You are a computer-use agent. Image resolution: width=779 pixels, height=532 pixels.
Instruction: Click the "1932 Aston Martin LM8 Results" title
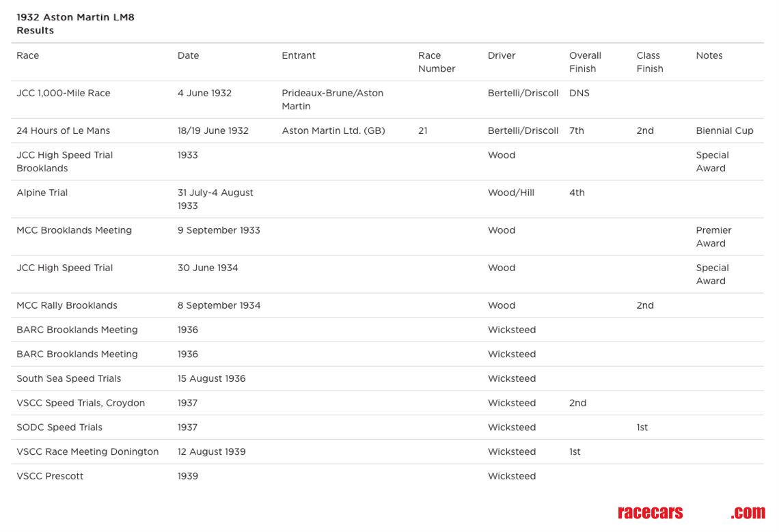(x=75, y=24)
